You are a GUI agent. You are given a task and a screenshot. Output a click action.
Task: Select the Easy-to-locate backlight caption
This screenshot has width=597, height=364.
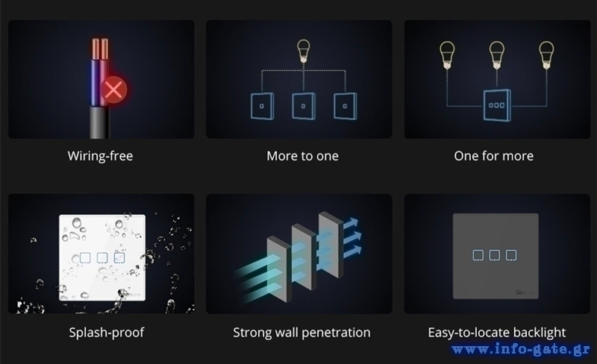tap(497, 333)
